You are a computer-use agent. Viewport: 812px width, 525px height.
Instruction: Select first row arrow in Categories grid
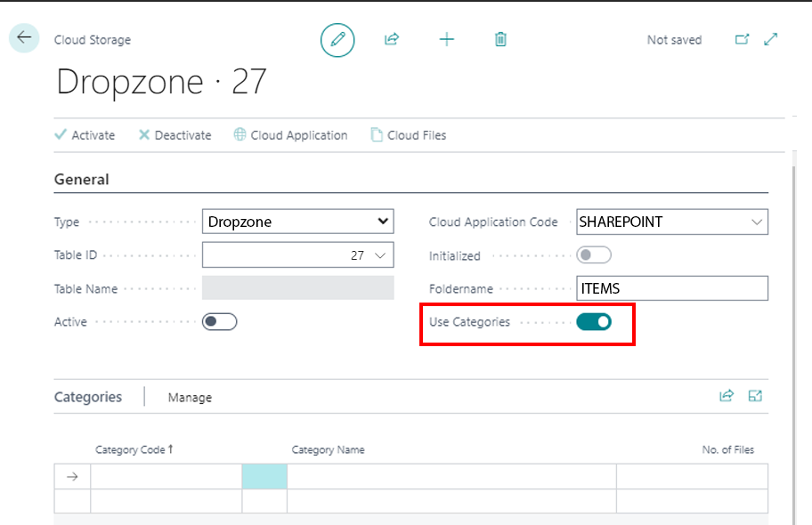pyautogui.click(x=72, y=476)
